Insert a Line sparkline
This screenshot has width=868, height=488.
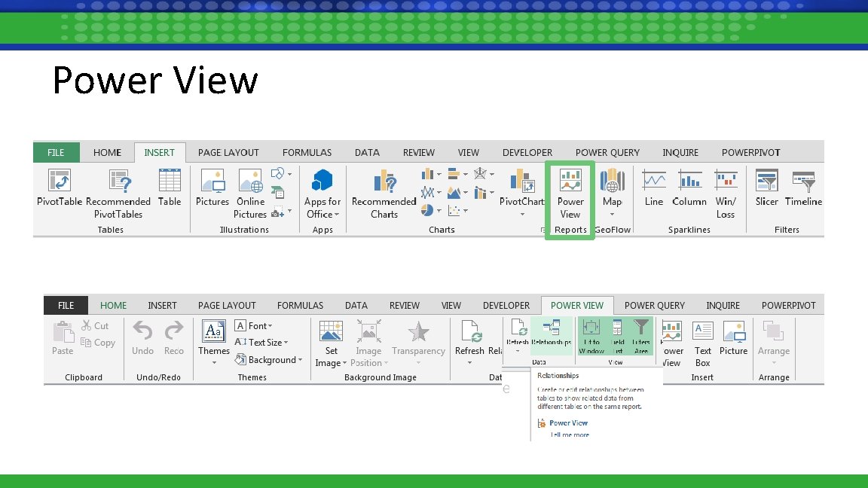[x=654, y=188]
